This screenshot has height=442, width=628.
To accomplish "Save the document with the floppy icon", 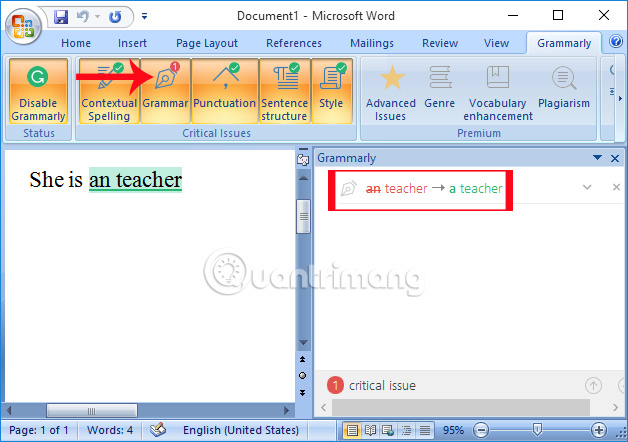I will point(60,17).
